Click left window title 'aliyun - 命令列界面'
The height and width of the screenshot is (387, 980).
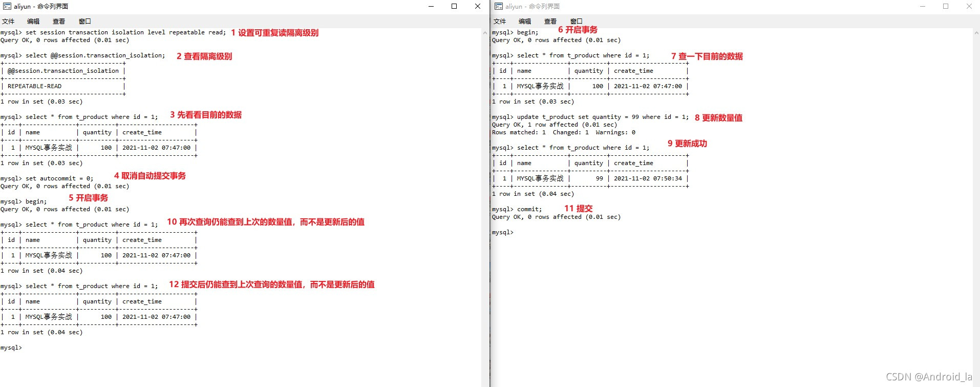(x=41, y=6)
